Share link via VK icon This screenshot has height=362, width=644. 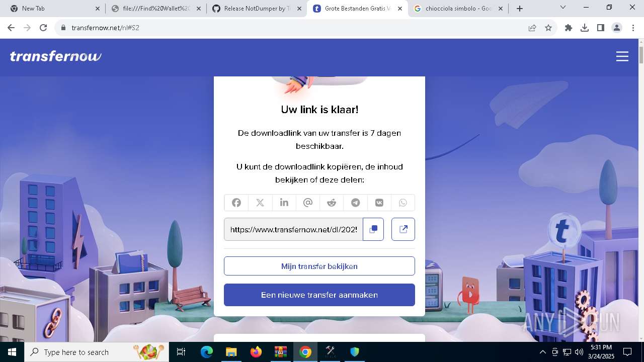(379, 203)
